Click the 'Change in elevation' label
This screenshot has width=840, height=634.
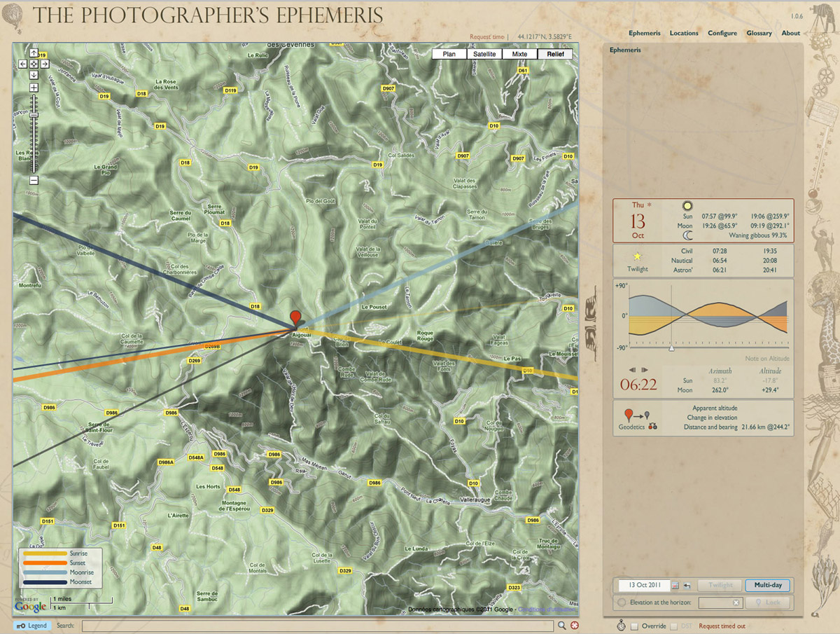712,418
